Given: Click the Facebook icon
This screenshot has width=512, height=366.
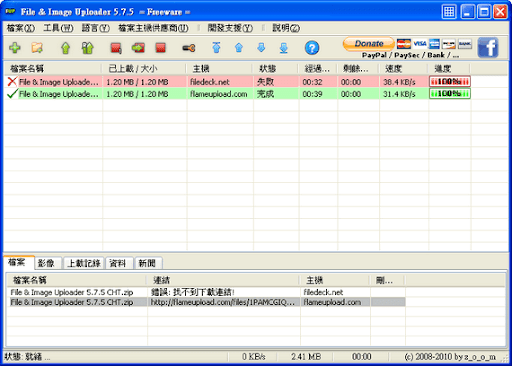Looking at the screenshot, I should [488, 48].
